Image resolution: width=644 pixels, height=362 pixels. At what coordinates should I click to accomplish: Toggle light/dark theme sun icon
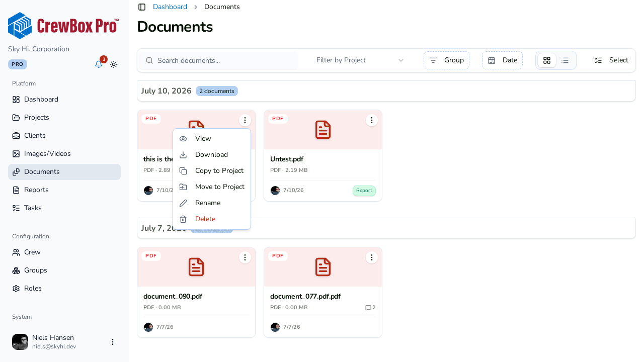click(x=114, y=64)
